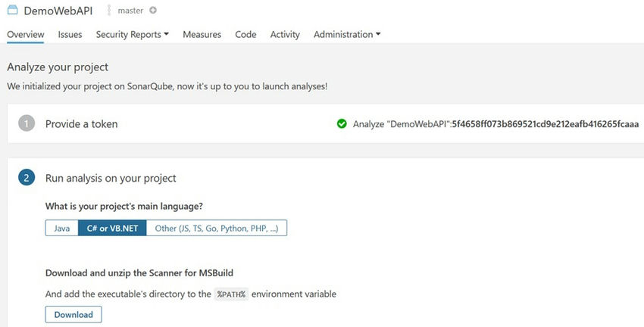This screenshot has height=327, width=644.
Task: Click the DemoWebAPI project icon
Action: (12, 11)
